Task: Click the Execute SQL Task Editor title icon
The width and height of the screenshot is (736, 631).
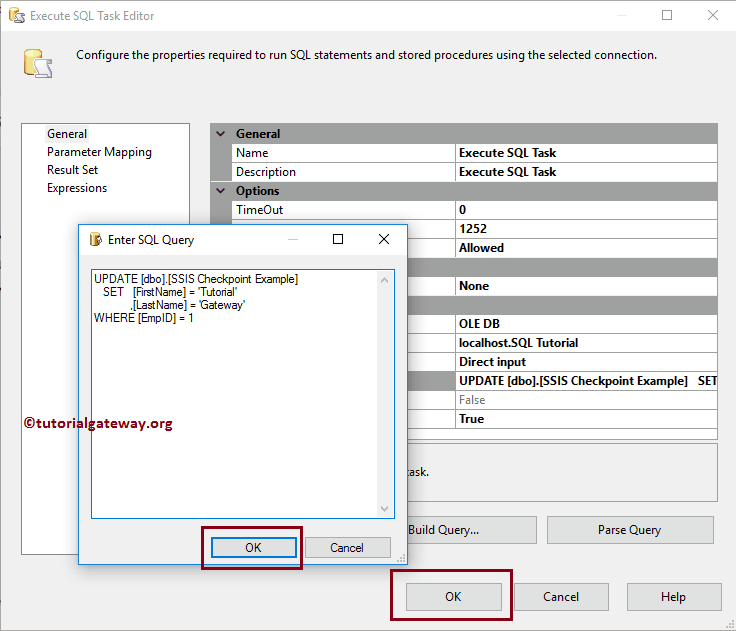Action: 17,15
